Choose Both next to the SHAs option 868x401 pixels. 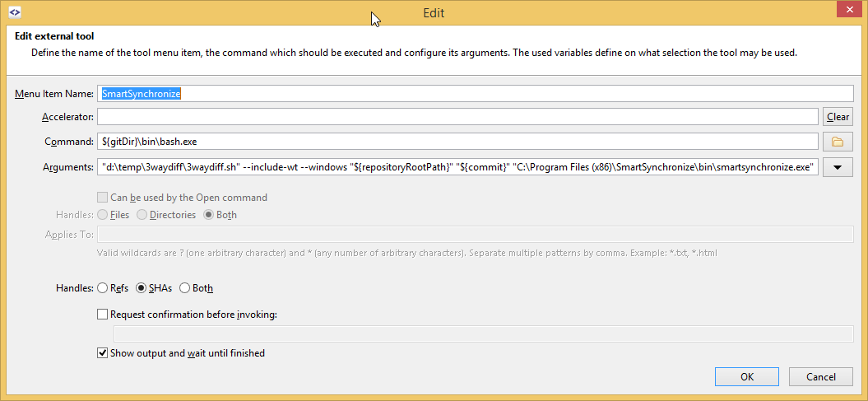pos(184,288)
